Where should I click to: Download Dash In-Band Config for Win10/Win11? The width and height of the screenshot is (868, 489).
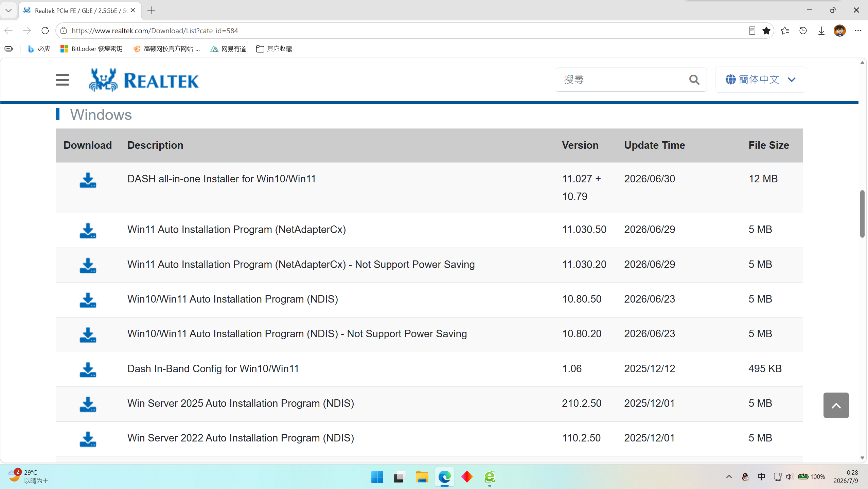[x=88, y=370]
